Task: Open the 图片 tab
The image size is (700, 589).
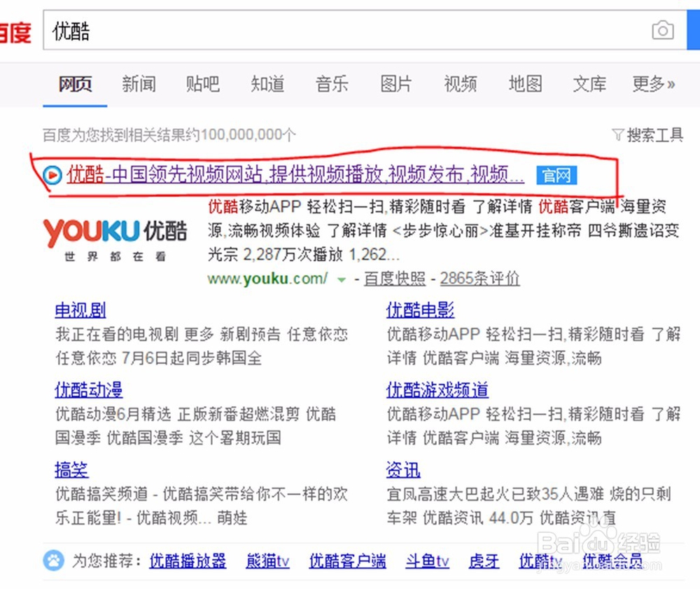Action: pos(396,83)
